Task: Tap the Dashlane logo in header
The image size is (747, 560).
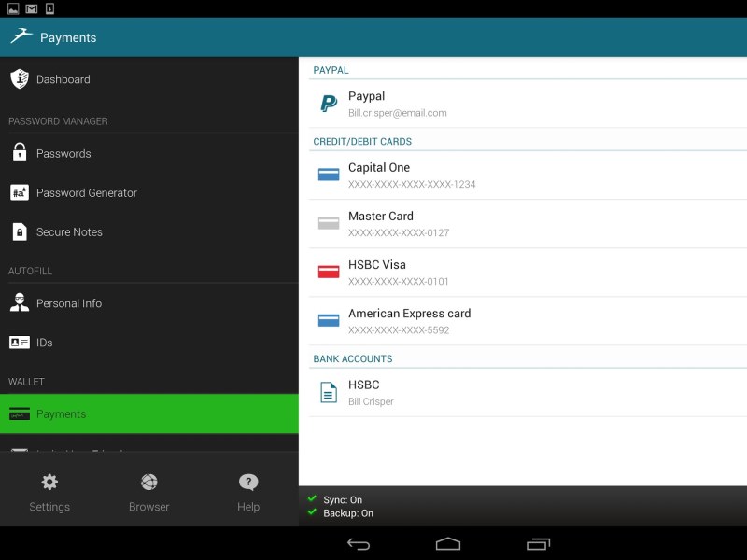Action: pos(21,36)
